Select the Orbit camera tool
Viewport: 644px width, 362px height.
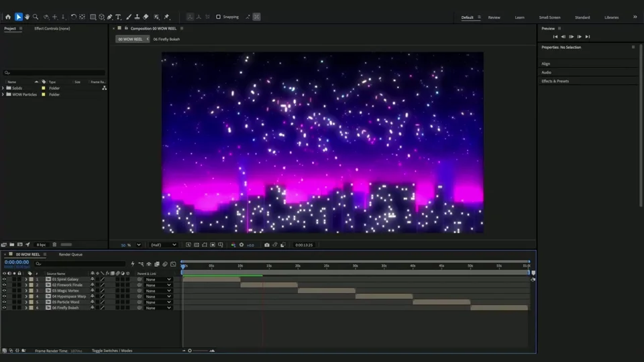[46, 17]
